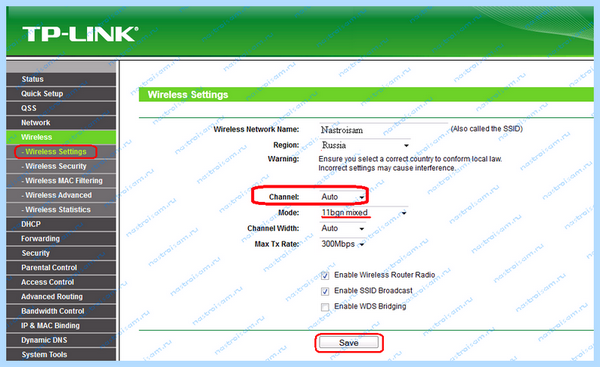Click the '(Also called the SSID)' note
This screenshot has height=367, width=600.
[486, 129]
